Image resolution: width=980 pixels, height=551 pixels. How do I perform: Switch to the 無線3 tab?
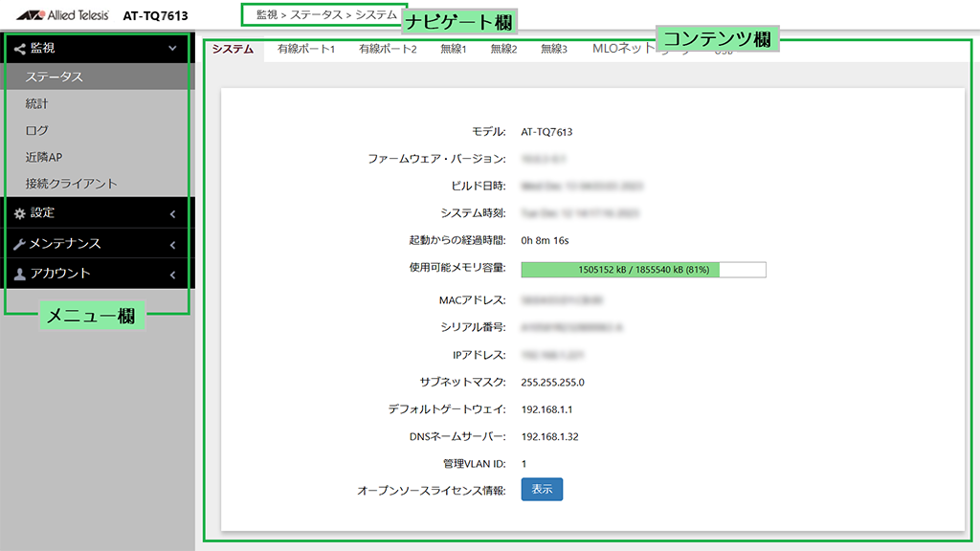click(553, 49)
